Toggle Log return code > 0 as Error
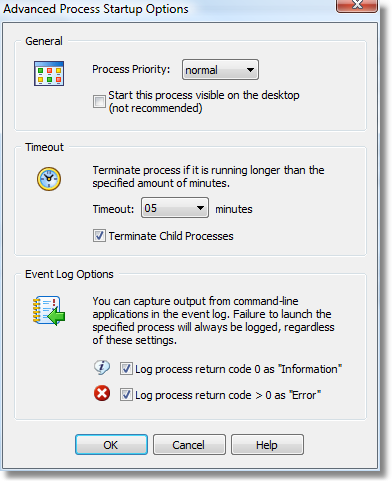 [x=126, y=395]
